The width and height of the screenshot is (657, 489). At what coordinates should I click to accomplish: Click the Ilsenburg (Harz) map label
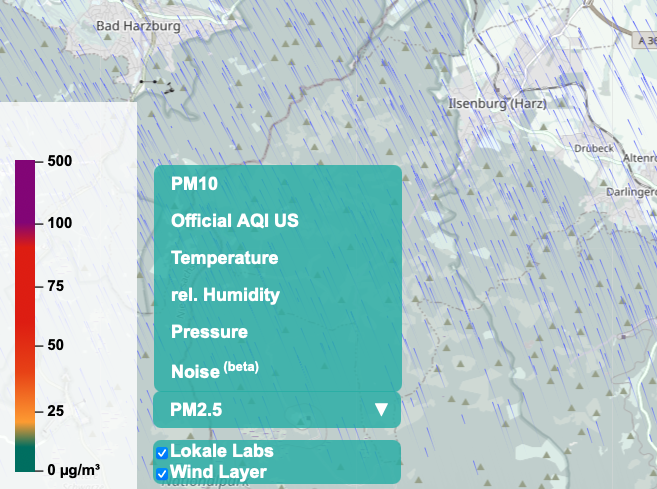(497, 103)
